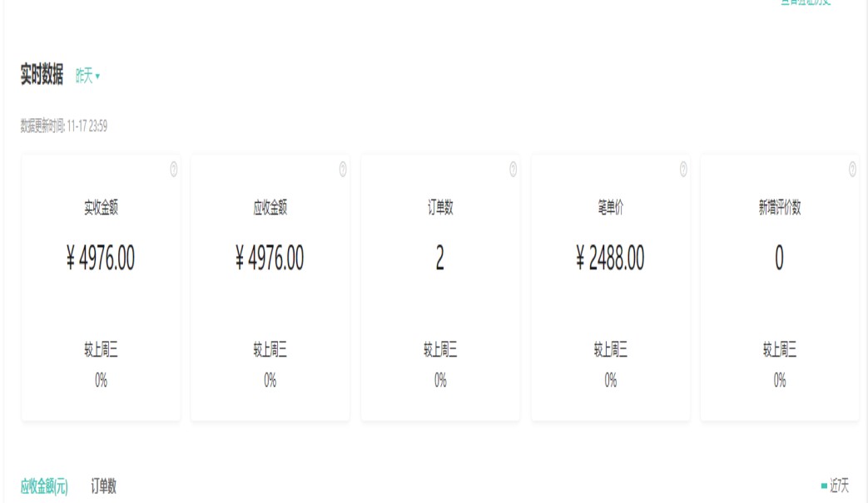Open help icon on 笔单价 card
Image resolution: width=868 pixels, height=503 pixels.
pyautogui.click(x=683, y=170)
